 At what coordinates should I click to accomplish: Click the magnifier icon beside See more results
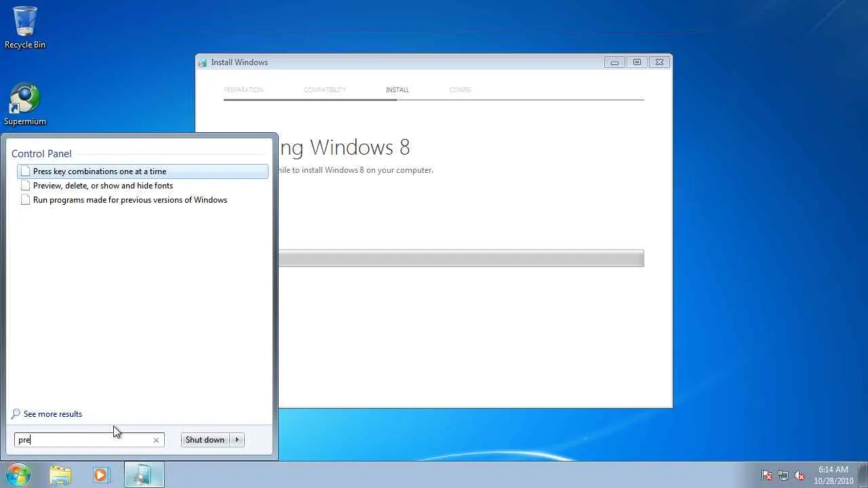16,414
